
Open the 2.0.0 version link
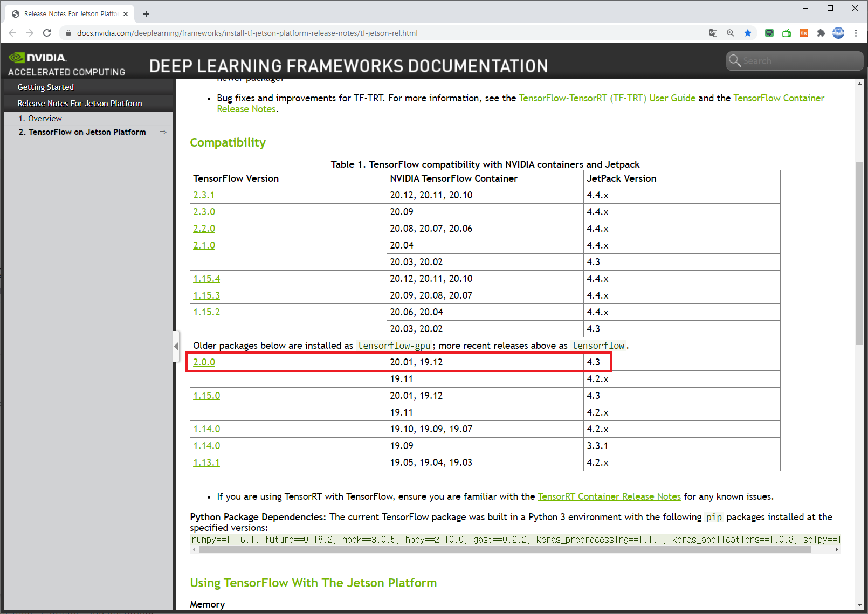pyautogui.click(x=204, y=362)
